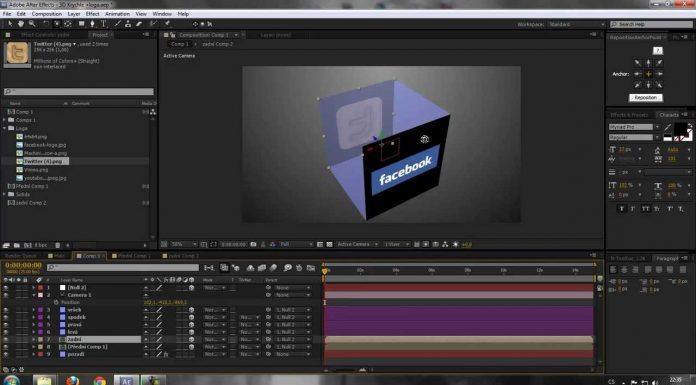Open Graph Editor icon in timeline
This screenshot has height=385, width=696.
pos(311,267)
